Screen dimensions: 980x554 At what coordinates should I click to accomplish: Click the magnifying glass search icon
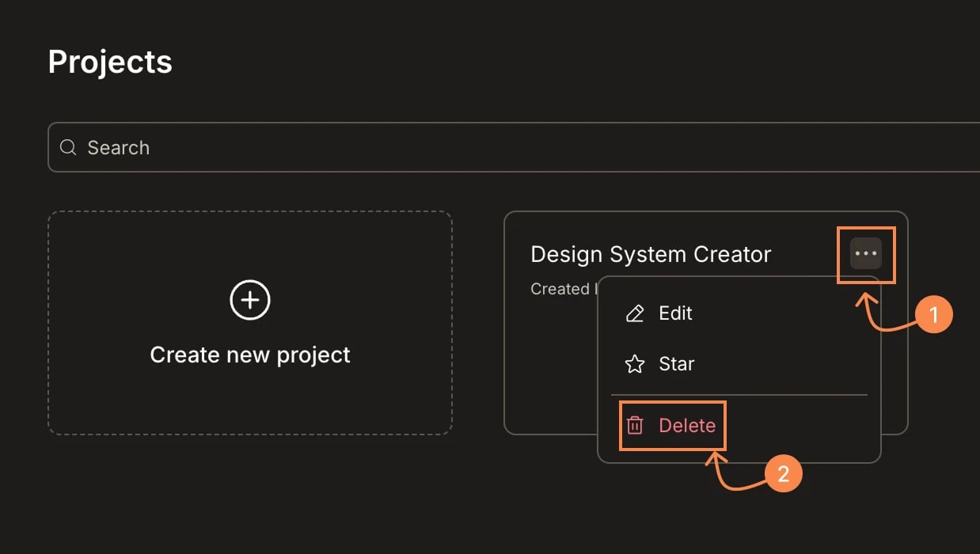point(69,147)
